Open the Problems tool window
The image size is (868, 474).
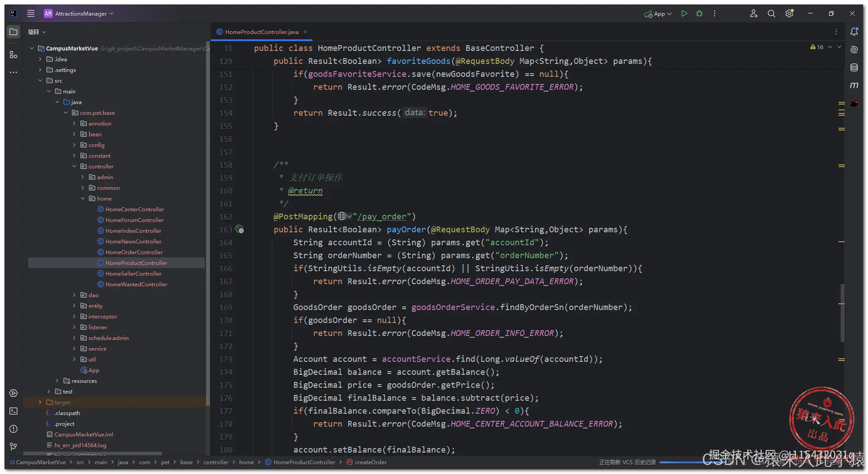pyautogui.click(x=13, y=429)
